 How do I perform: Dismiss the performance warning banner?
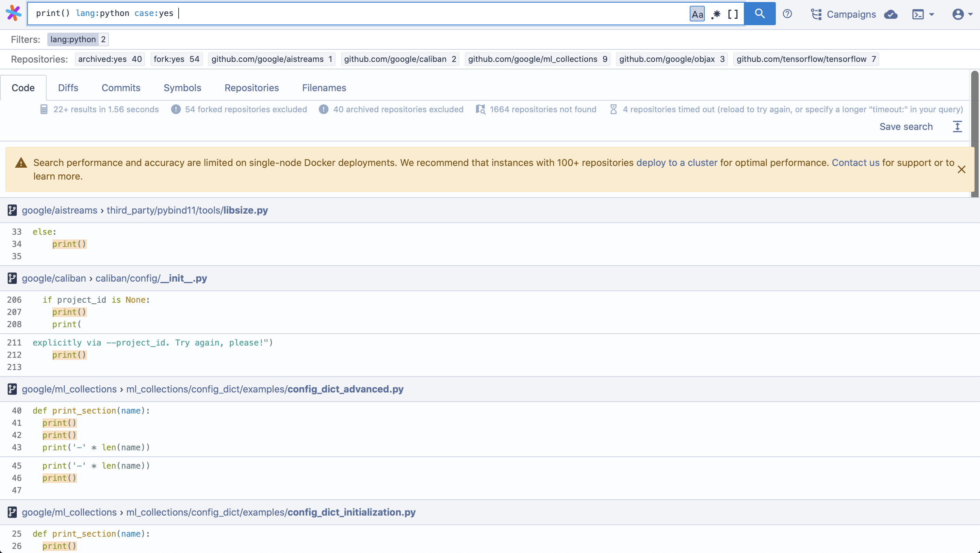(961, 170)
